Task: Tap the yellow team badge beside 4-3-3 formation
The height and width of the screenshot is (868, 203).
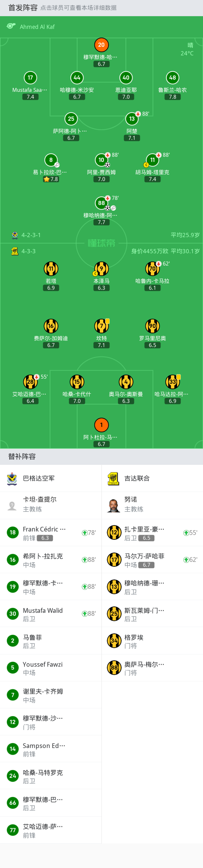Action: (14, 251)
